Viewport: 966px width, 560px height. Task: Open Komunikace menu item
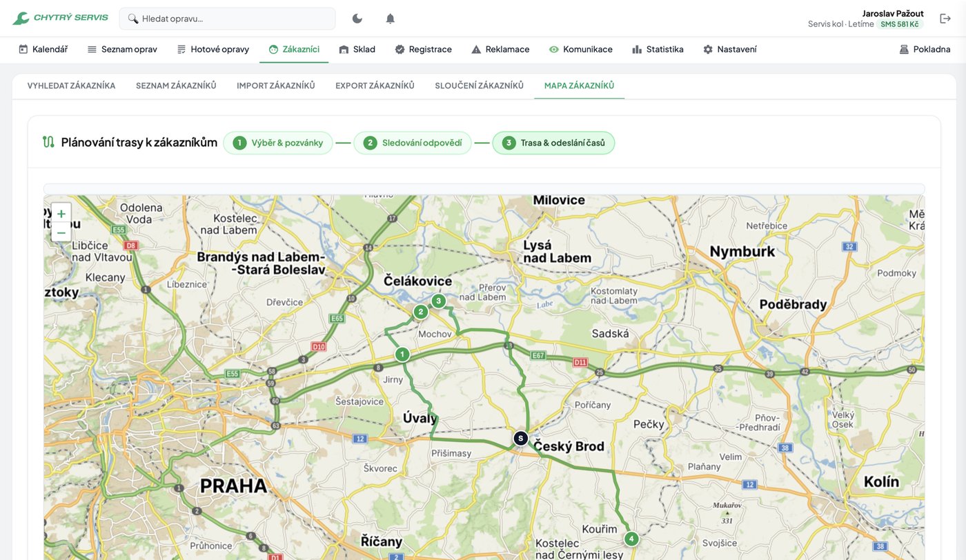click(x=580, y=49)
